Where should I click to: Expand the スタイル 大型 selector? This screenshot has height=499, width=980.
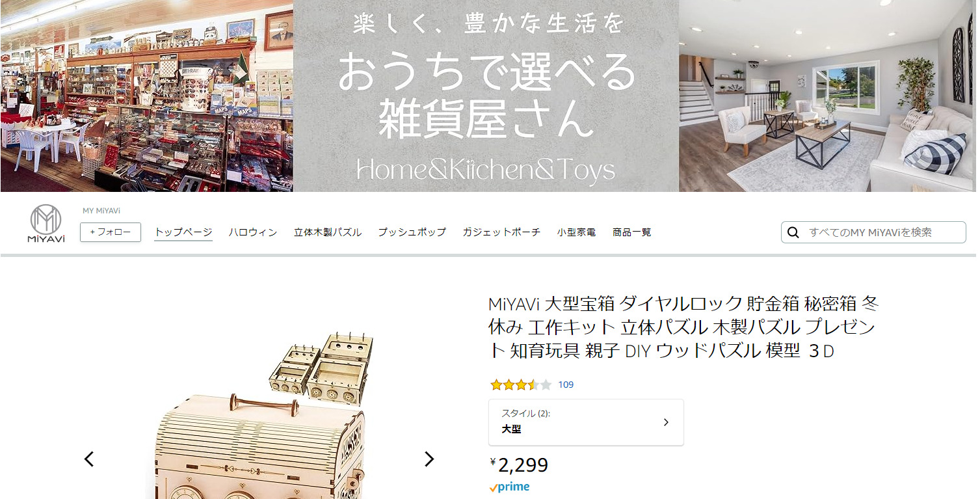point(586,422)
